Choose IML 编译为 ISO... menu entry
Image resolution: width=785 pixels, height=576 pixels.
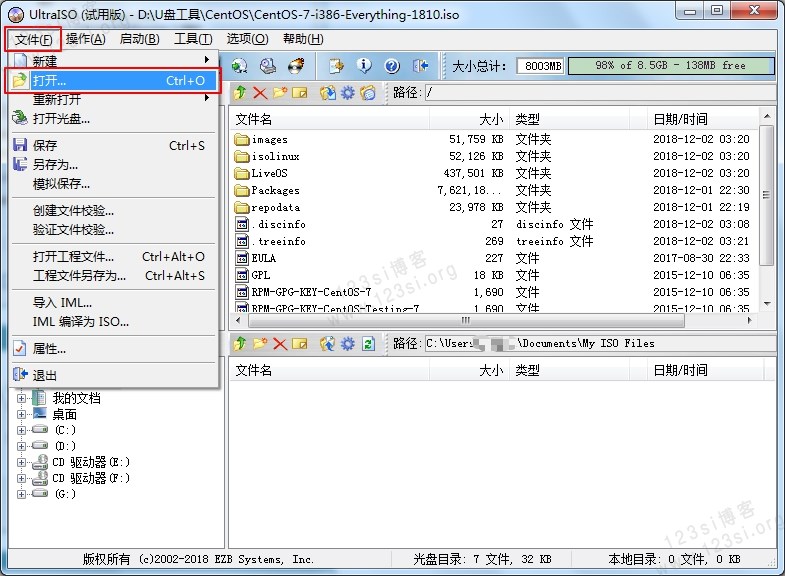[114, 322]
